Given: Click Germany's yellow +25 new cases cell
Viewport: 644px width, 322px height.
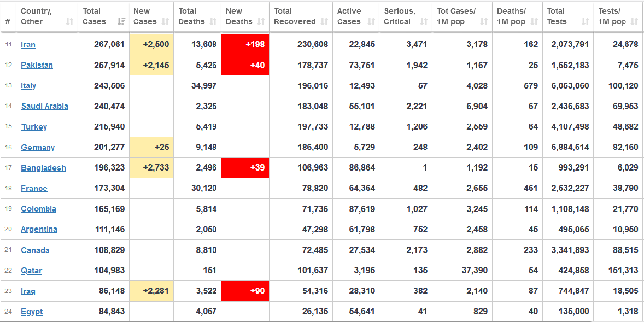Looking at the screenshot, I should 151,147.
